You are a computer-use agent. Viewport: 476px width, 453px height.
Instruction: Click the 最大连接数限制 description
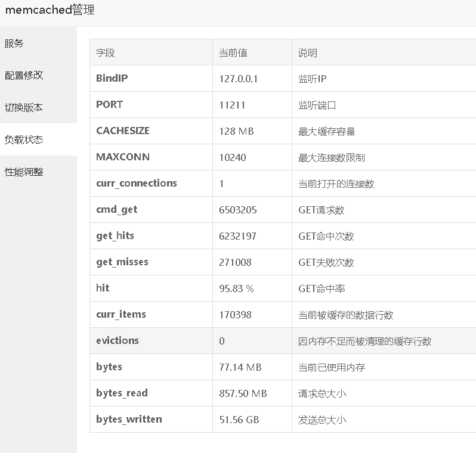coord(331,157)
